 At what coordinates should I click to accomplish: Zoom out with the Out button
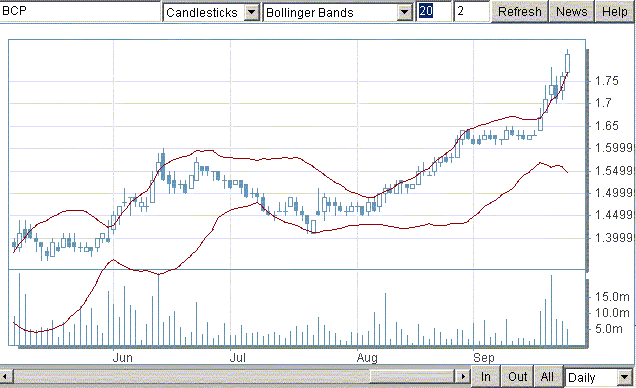(x=517, y=377)
